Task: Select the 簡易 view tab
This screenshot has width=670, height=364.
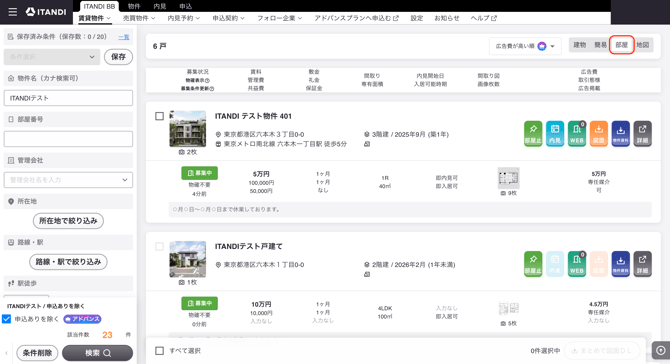Action: pos(600,45)
